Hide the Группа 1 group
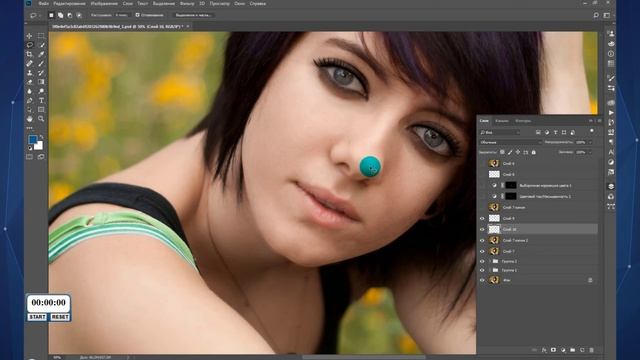Image resolution: width=640 pixels, height=360 pixels. (482, 270)
